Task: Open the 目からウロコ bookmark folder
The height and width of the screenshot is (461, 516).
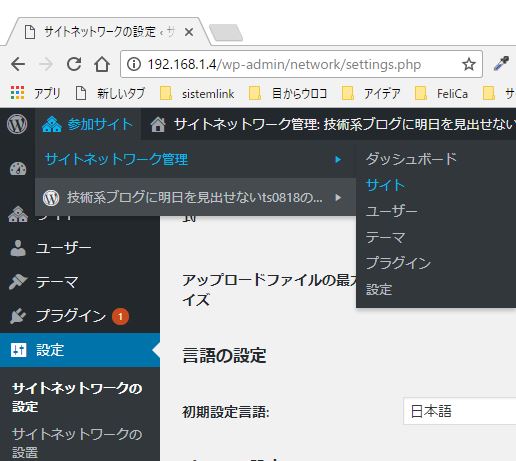Action: (288, 93)
